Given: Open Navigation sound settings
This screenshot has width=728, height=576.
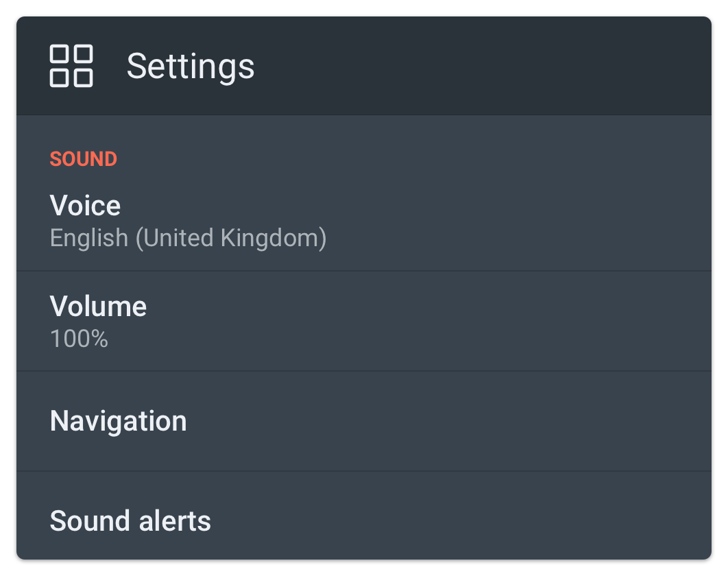Looking at the screenshot, I should click(x=363, y=421).
